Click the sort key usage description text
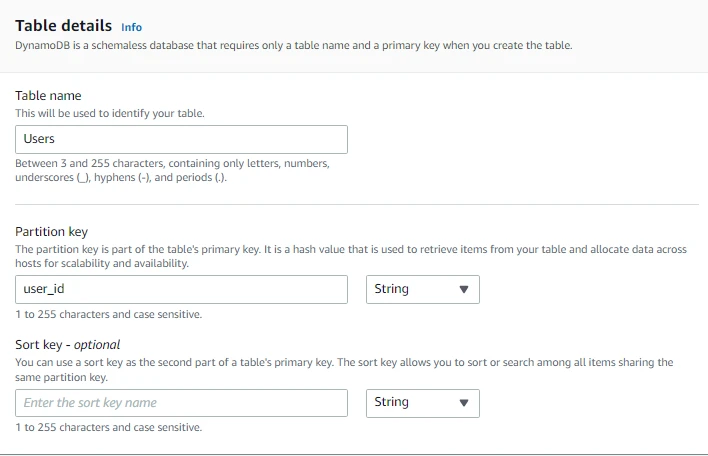The height and width of the screenshot is (456, 708). [344, 369]
